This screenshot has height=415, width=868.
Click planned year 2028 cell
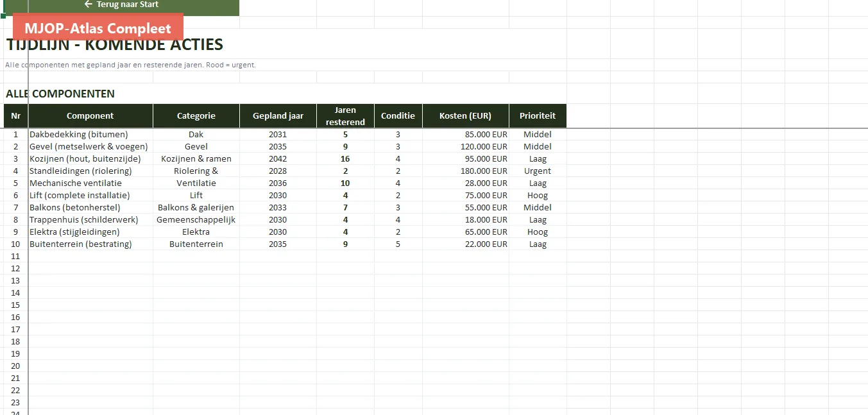(278, 171)
